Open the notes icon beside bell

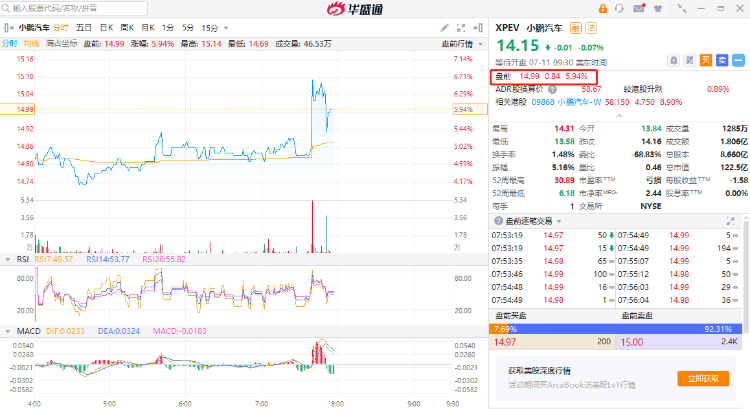(690, 60)
